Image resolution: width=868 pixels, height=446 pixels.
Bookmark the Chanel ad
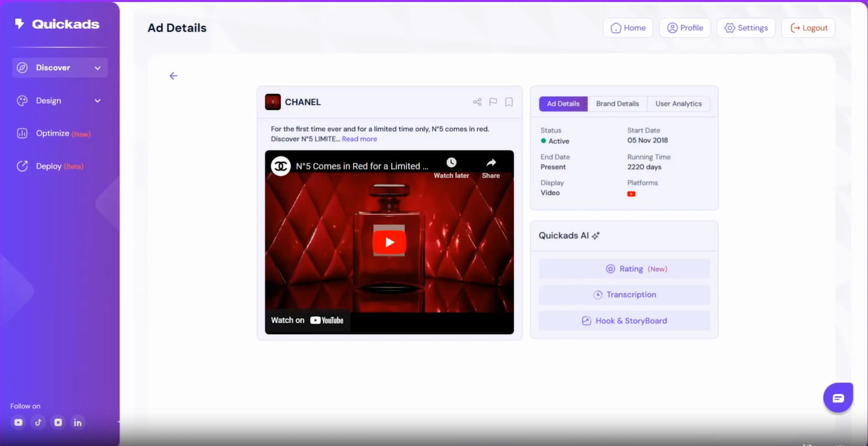[x=509, y=101]
